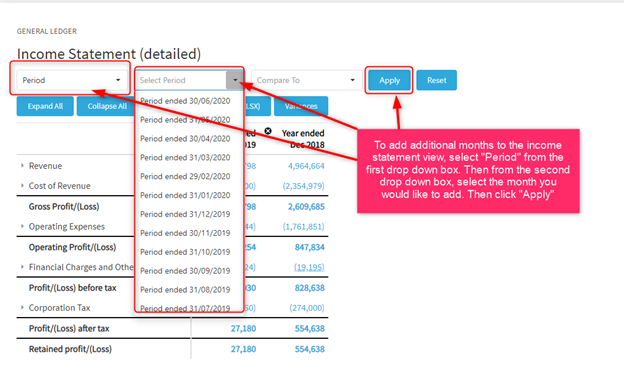Viewport: 624px width, 372px height.
Task: Click the Select Period dropdown arrow
Action: pos(235,80)
